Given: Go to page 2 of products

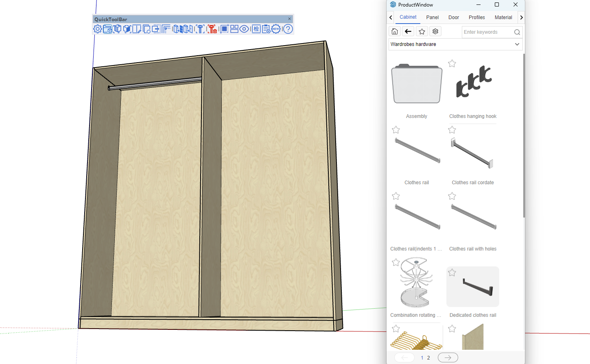Looking at the screenshot, I should pos(428,358).
